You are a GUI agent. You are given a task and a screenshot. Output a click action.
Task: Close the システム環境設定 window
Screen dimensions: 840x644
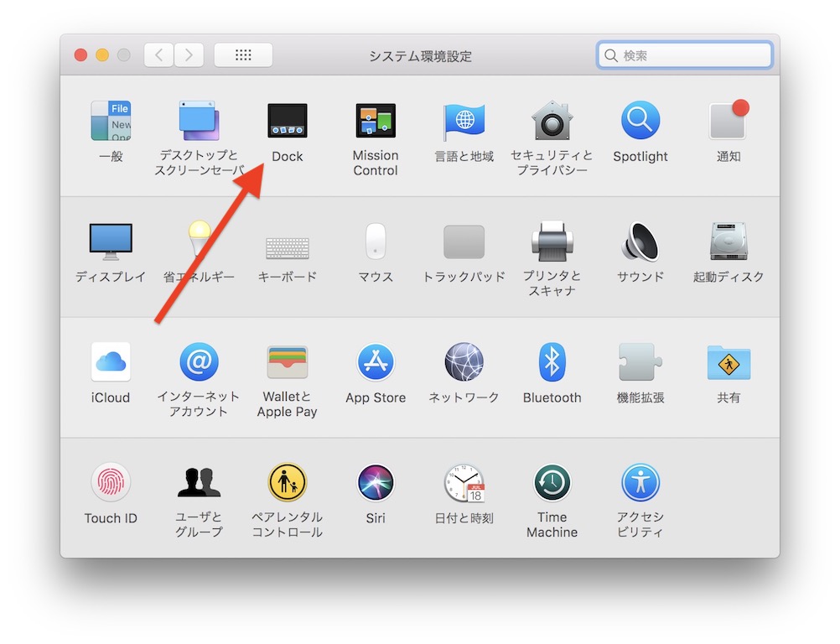pyautogui.click(x=80, y=55)
